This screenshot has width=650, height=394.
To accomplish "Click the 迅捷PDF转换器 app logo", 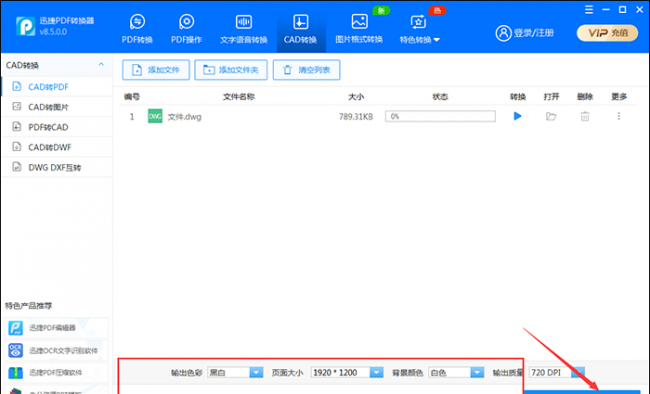I will coord(25,26).
